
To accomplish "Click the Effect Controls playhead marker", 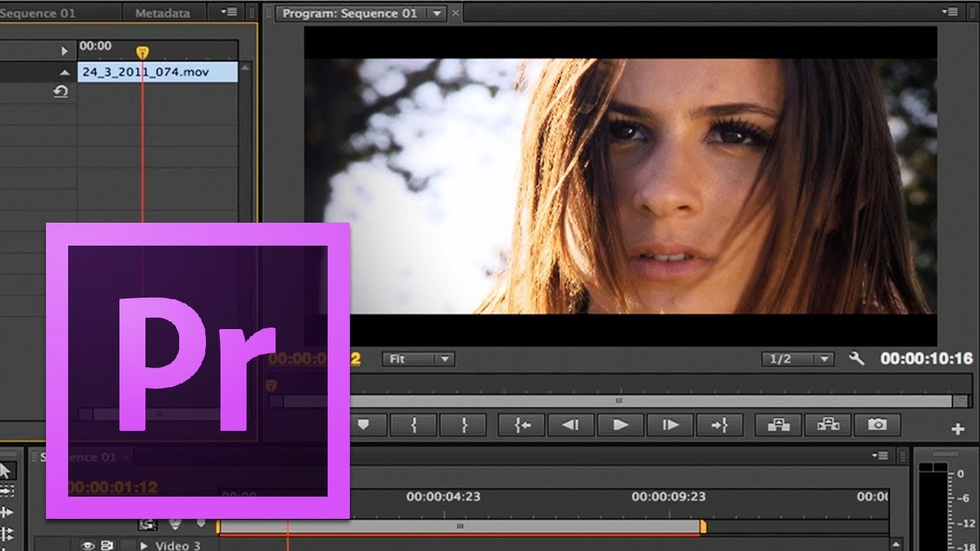I will click(142, 52).
